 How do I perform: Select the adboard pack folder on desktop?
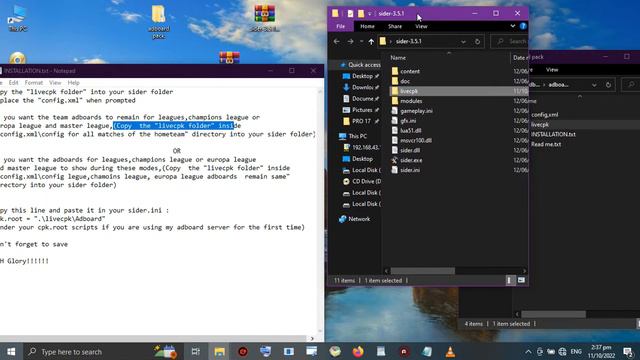pyautogui.click(x=158, y=22)
